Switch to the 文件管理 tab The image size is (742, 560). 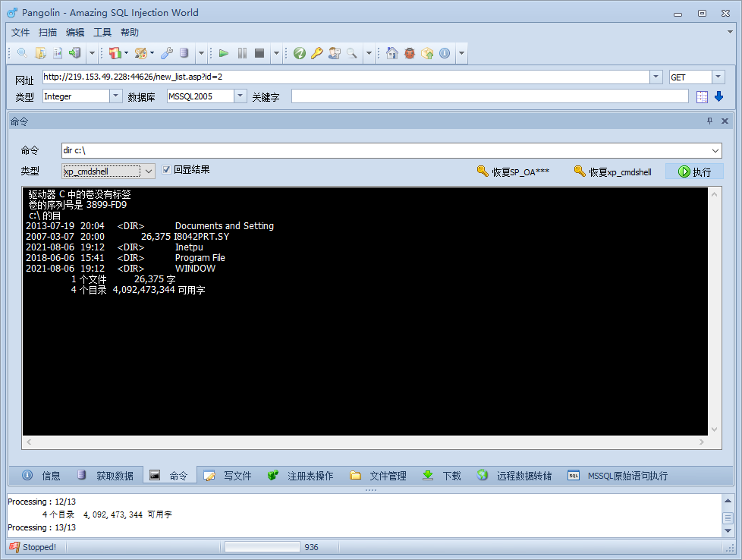379,475
